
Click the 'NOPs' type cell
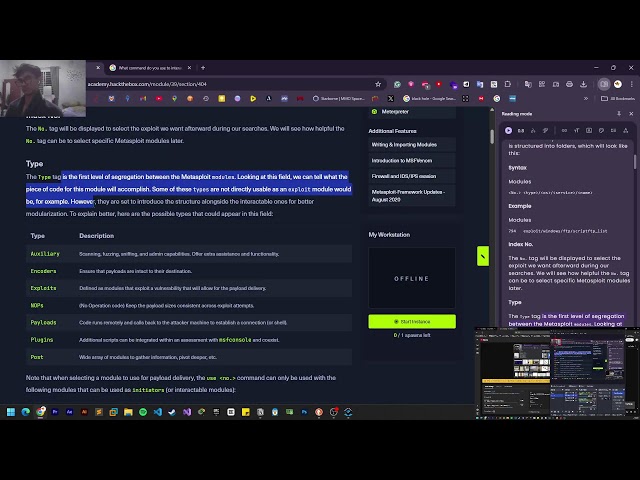point(37,305)
